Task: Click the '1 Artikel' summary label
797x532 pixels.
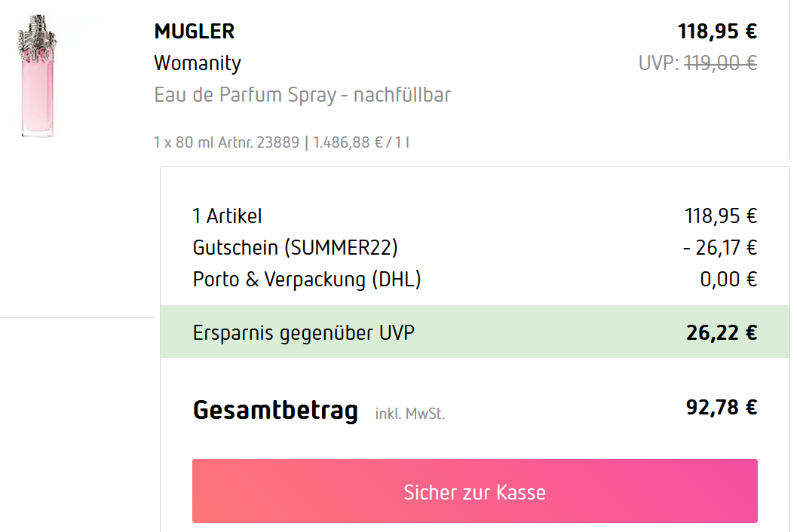Action: point(228,216)
